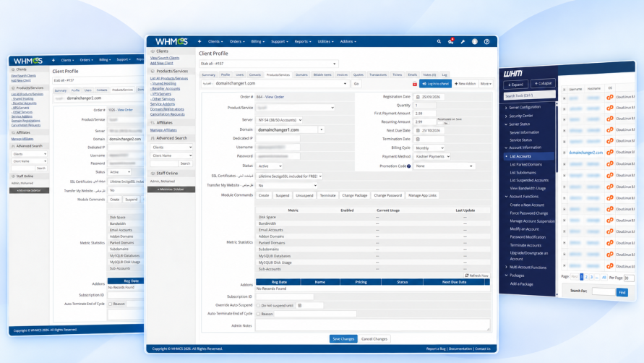Screen dimensions: 644x363
Task: Switch to the Domains tab
Action: 301,74
